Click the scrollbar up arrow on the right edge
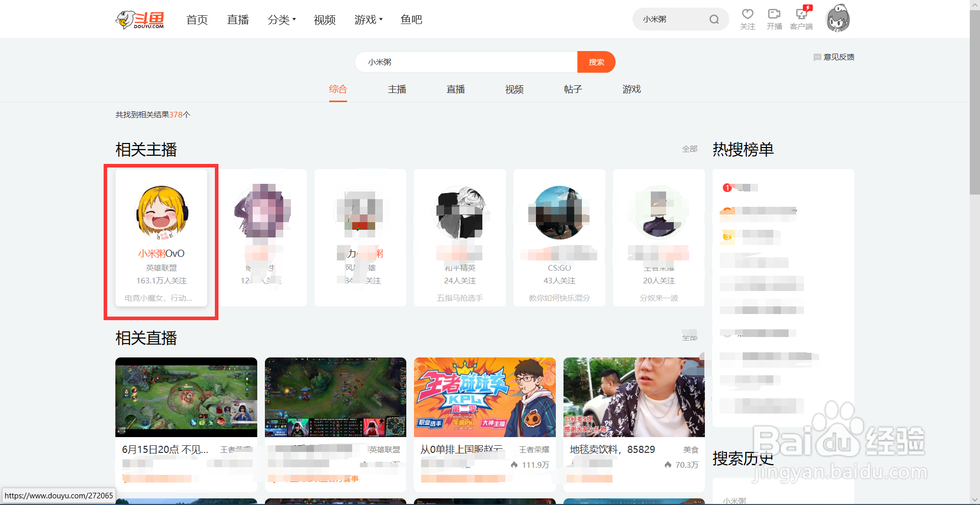Screen dimensions: 980x505 pyautogui.click(x=974, y=4)
